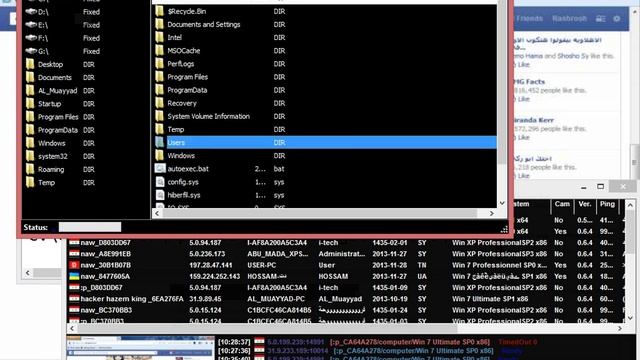Image resolution: width=640 pixels, height=360 pixels.
Task: Open the Startup folder icon
Action: click(30, 104)
